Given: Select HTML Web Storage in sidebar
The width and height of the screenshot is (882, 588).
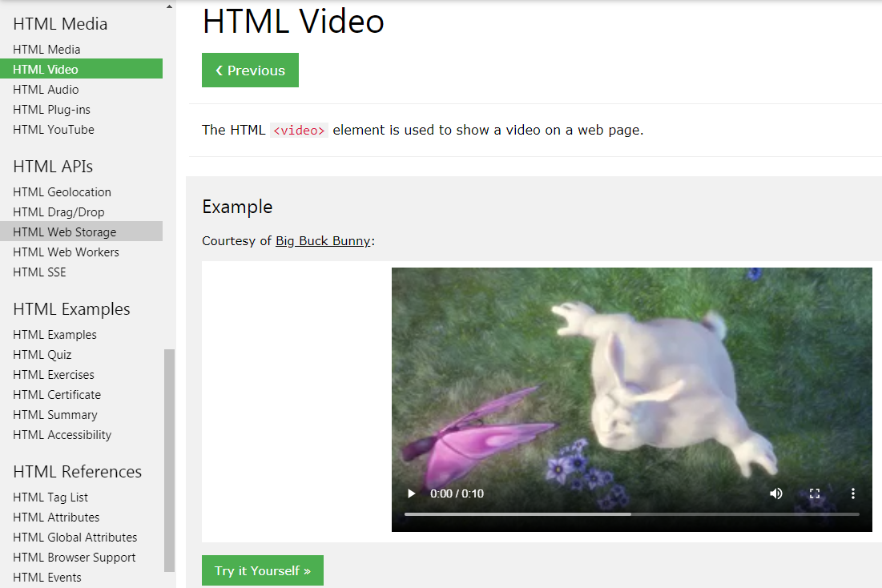Looking at the screenshot, I should pyautogui.click(x=81, y=232).
